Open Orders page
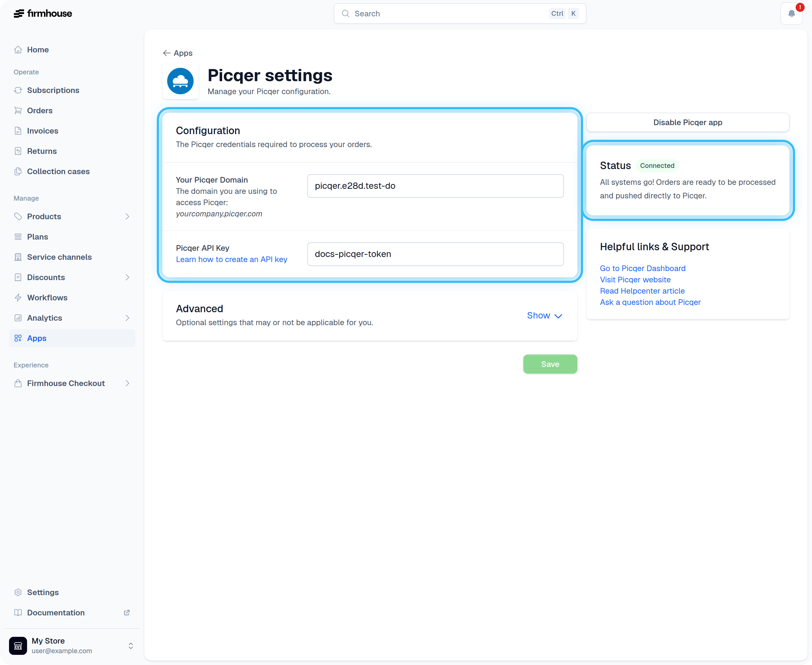 (x=72, y=111)
